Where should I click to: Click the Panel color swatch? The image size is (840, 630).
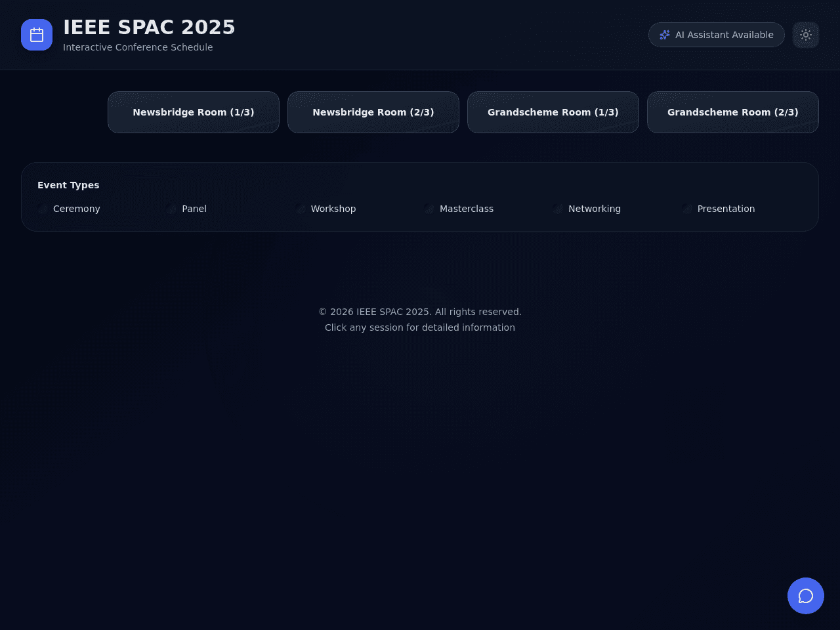click(x=171, y=209)
